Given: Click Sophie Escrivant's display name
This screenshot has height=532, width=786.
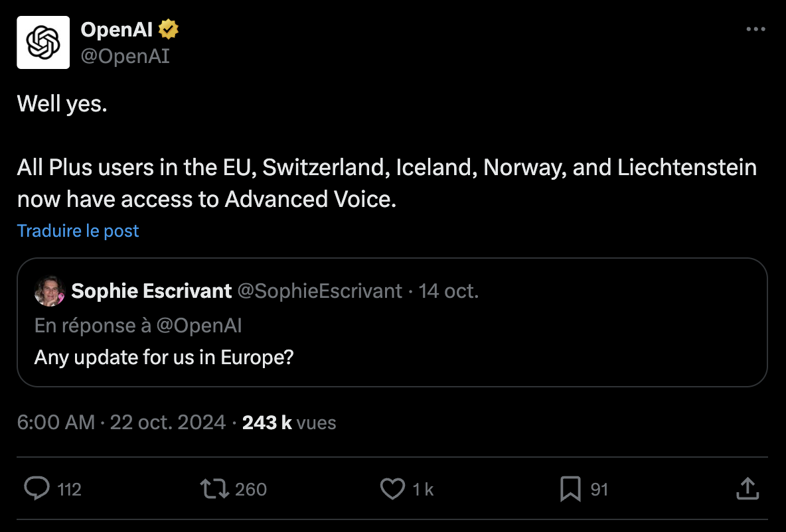Looking at the screenshot, I should tap(151, 291).
